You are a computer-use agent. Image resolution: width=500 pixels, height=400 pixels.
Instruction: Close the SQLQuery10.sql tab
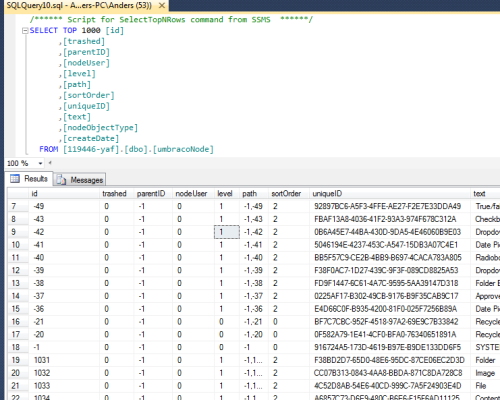pyautogui.click(x=162, y=5)
